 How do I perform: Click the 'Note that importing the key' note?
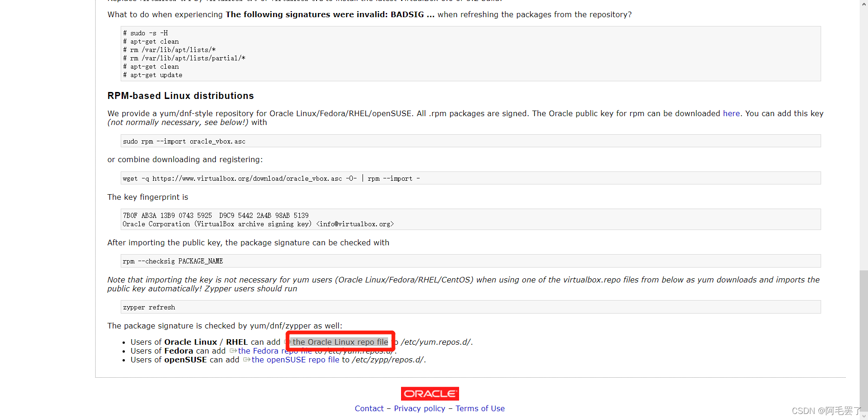point(463,284)
